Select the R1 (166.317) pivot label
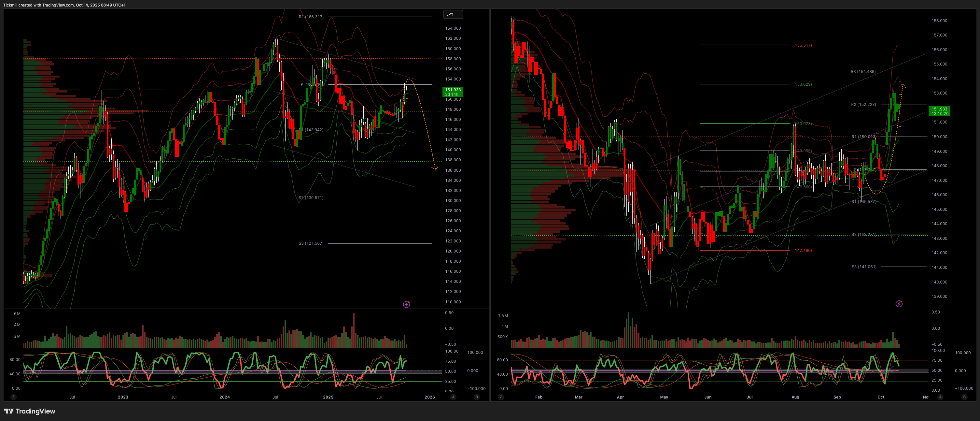The width and height of the screenshot is (980, 421). click(x=311, y=17)
